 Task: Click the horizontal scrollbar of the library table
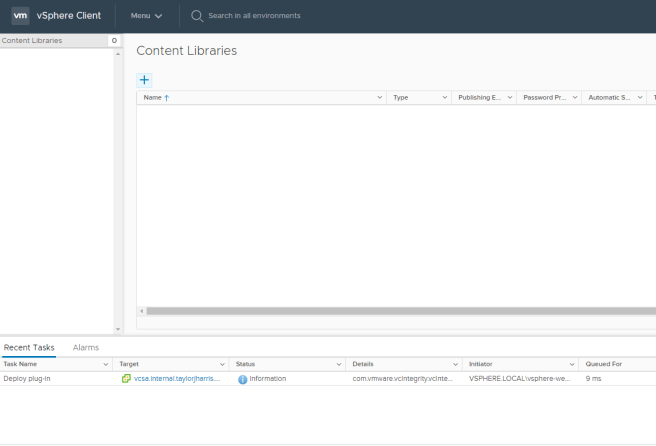coord(390,311)
